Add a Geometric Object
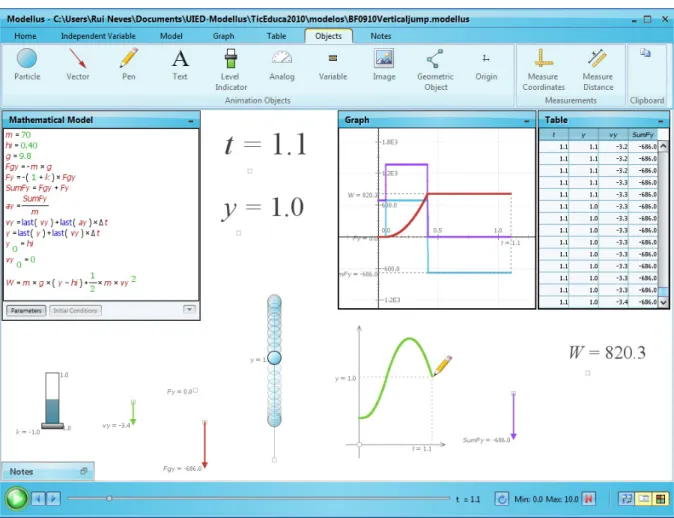The height and width of the screenshot is (518, 674). coord(435,70)
